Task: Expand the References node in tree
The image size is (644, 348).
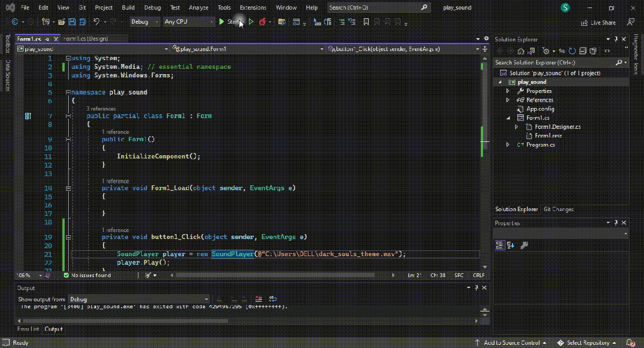Action: pos(508,100)
